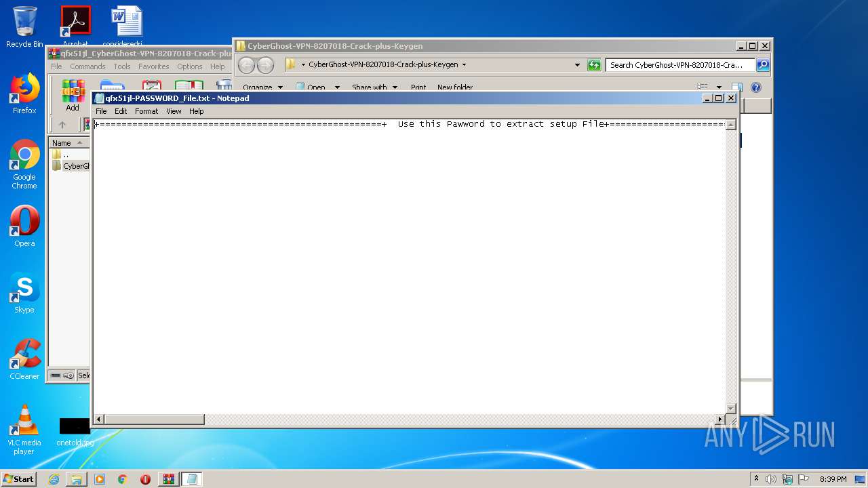Open the Skype desktop shortcut
Screen dimensions: 868x488
[x=24, y=293]
